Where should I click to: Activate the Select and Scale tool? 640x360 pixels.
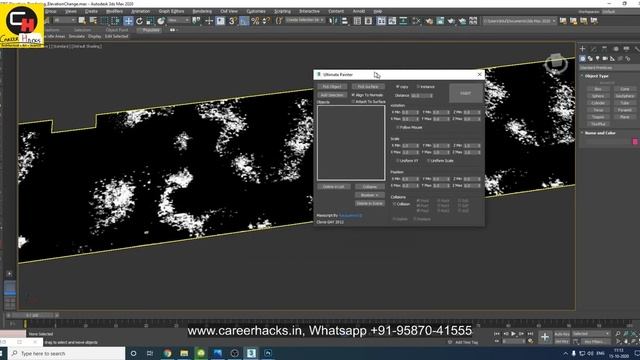tap(150, 21)
